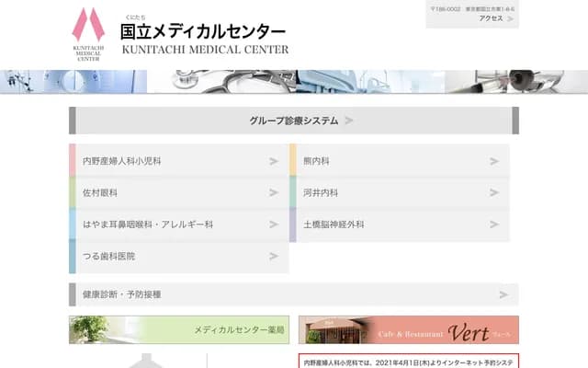
Task: Click the arrow next to 土橋脳神経外科
Action: (493, 224)
